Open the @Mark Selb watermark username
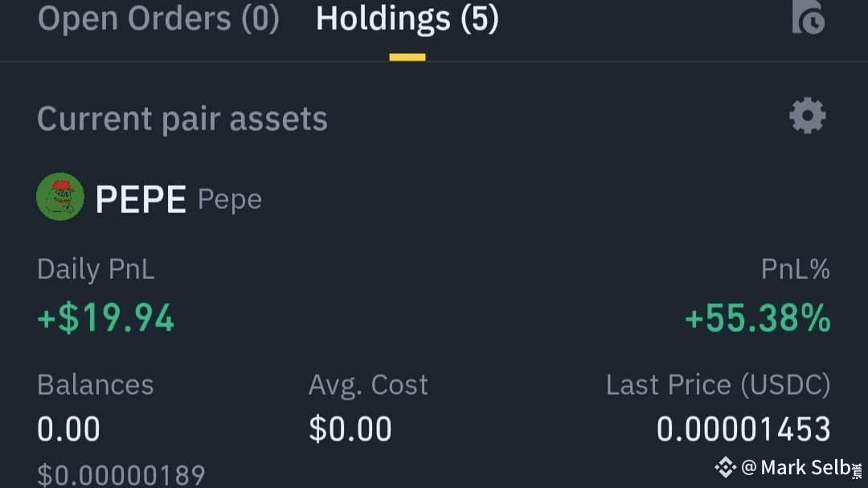The width and height of the screenshot is (868, 488). [x=801, y=468]
